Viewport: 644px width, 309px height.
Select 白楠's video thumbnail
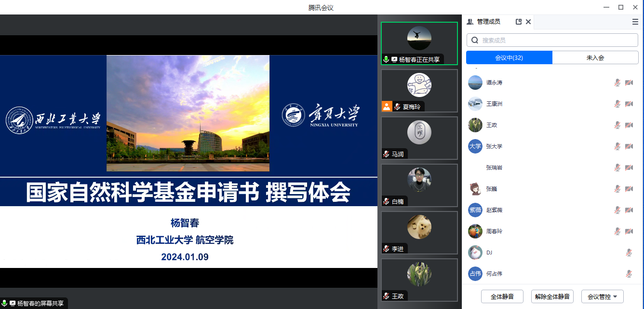(x=419, y=185)
